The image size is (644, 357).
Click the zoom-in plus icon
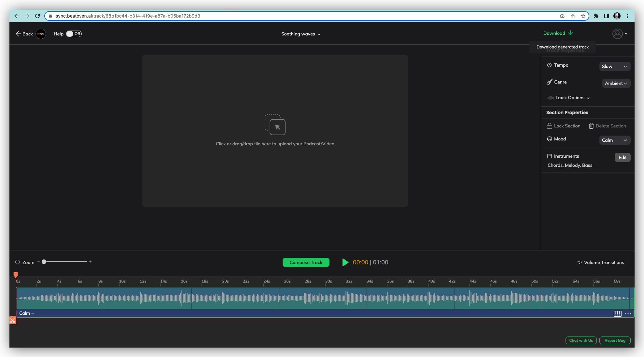[90, 261]
